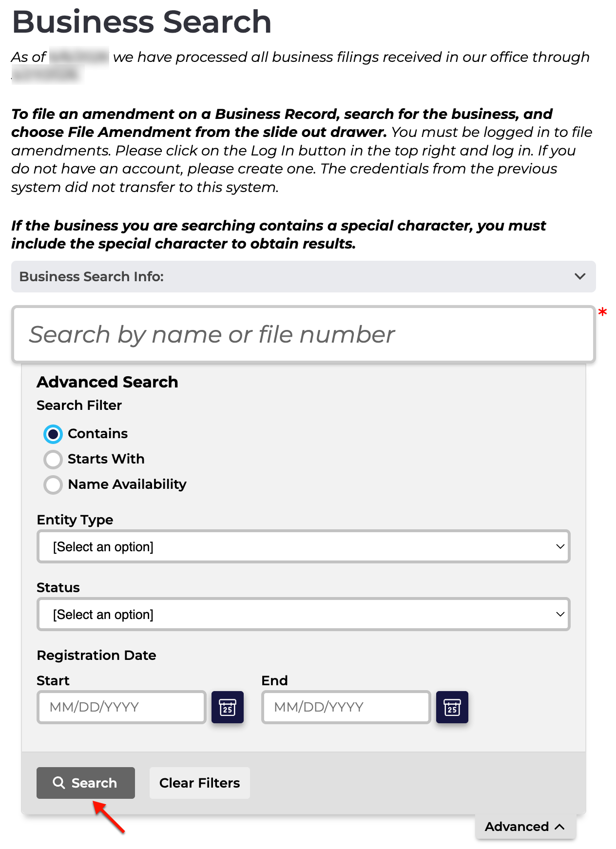
Task: Expand the Business Search Info section
Action: pos(304,276)
